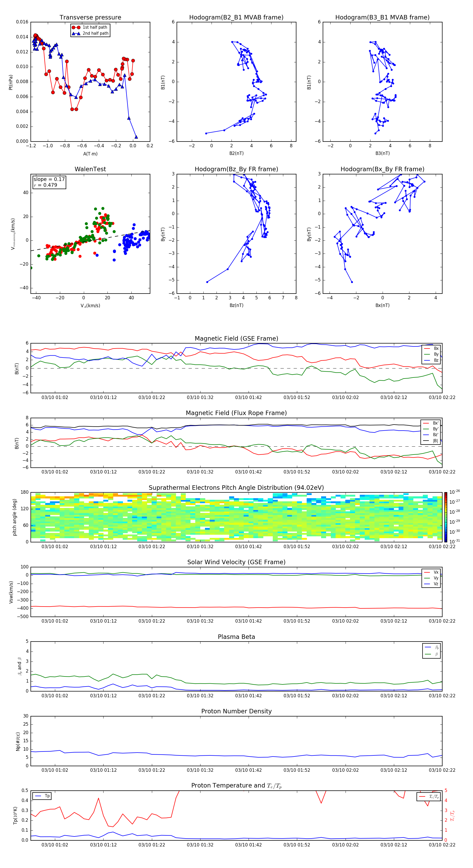Click the "Hodogram(Bx_By FR frame)" title
The height and width of the screenshot is (868, 473).
point(382,169)
